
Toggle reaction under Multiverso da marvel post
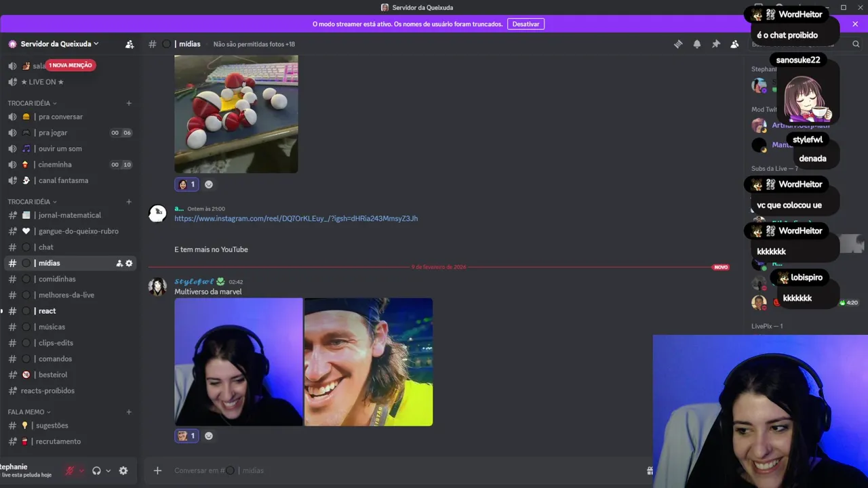(186, 436)
